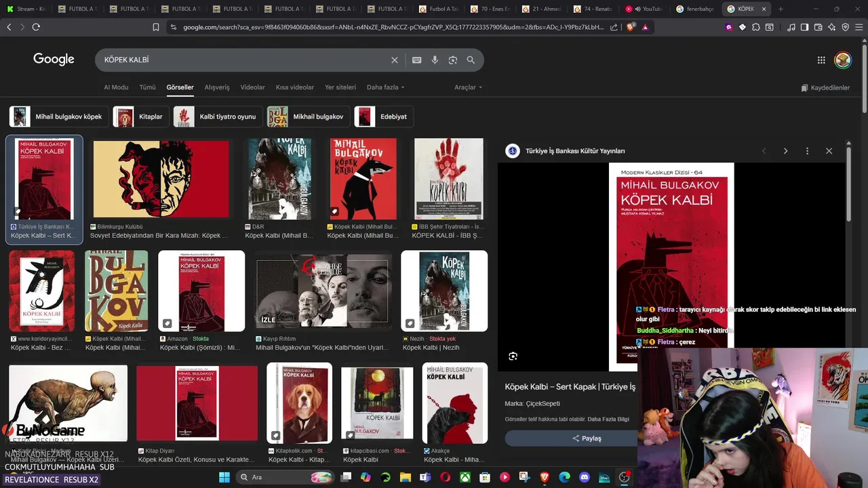The width and height of the screenshot is (868, 488).
Task: Open the Google apps grid
Action: [821, 60]
